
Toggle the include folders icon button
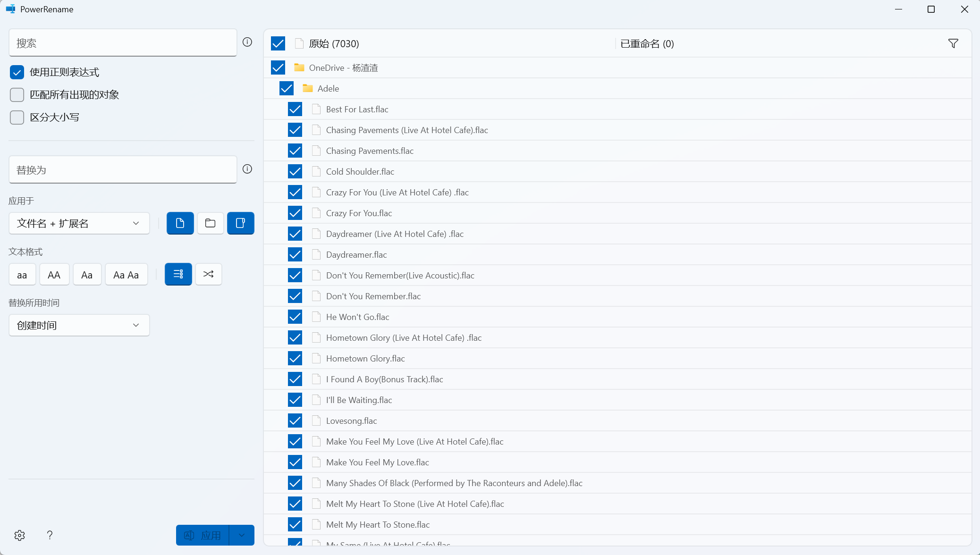210,223
